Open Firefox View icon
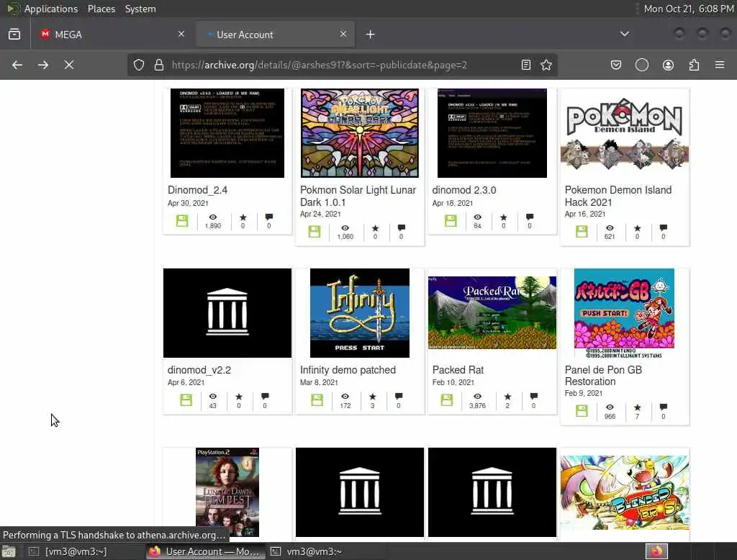The image size is (737, 560). 14,35
